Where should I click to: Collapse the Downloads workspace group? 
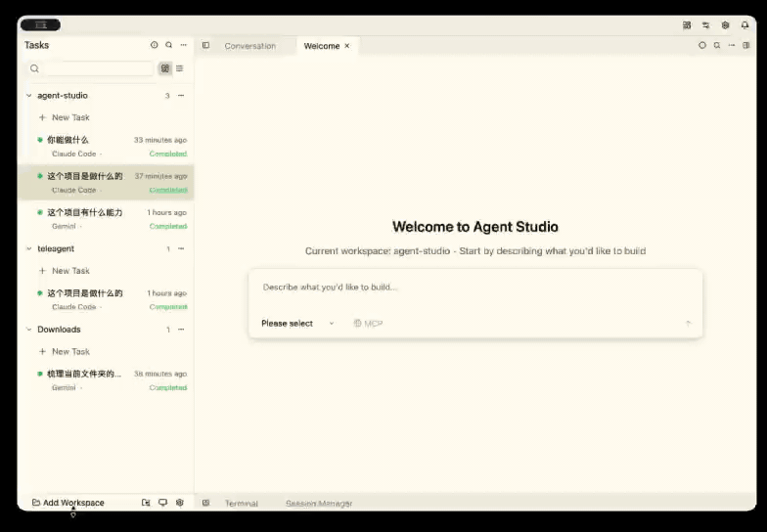pos(29,329)
